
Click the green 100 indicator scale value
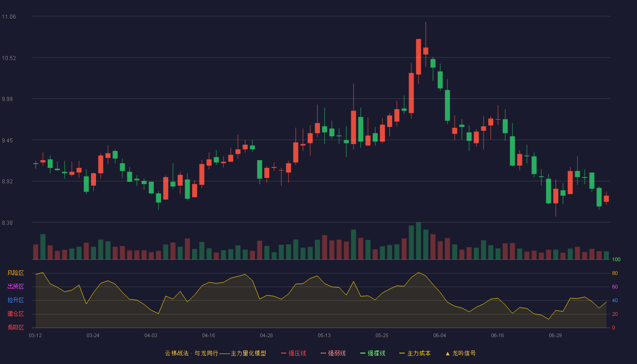coord(616,259)
